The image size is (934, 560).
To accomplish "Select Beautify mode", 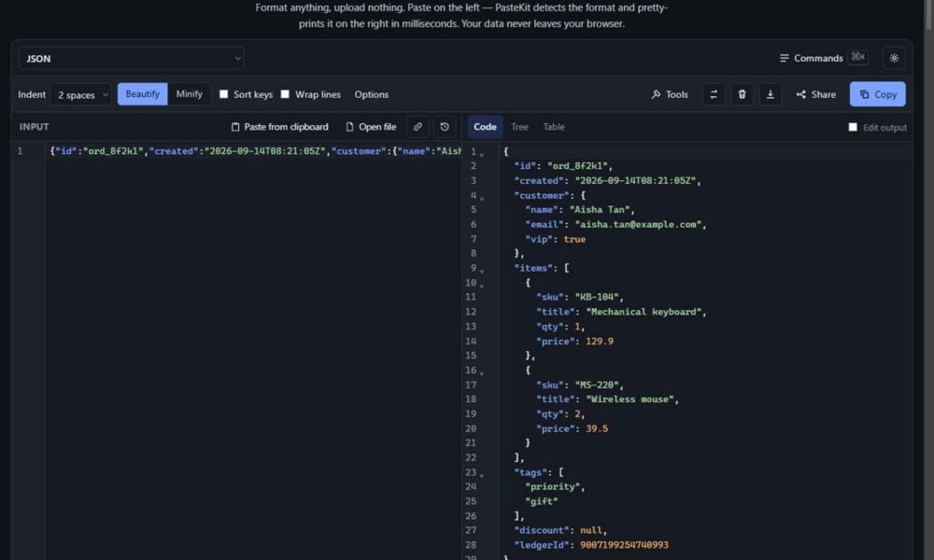I will click(142, 94).
